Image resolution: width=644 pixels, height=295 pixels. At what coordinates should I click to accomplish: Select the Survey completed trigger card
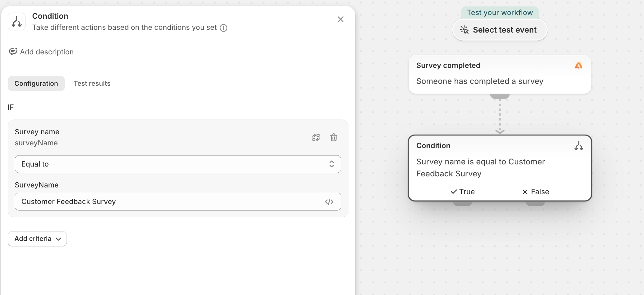(500, 74)
